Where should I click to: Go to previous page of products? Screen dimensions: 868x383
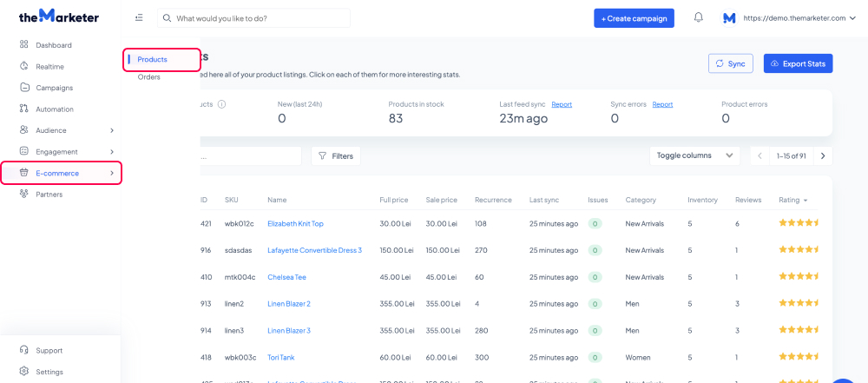pos(760,155)
